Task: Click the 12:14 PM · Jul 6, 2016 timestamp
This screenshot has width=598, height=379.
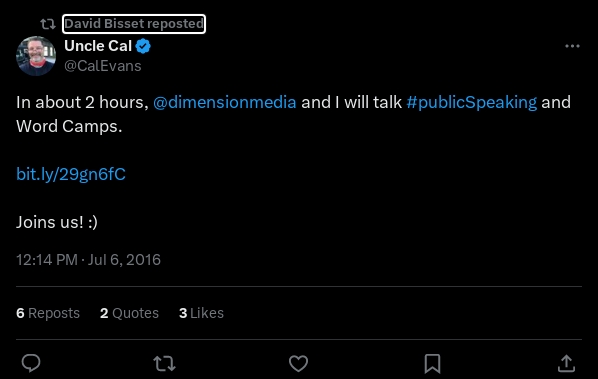Action: coord(88,260)
